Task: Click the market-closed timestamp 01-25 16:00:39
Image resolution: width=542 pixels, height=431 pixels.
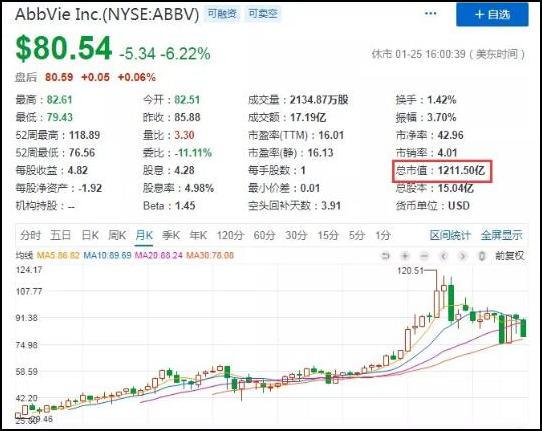Action: coord(430,54)
